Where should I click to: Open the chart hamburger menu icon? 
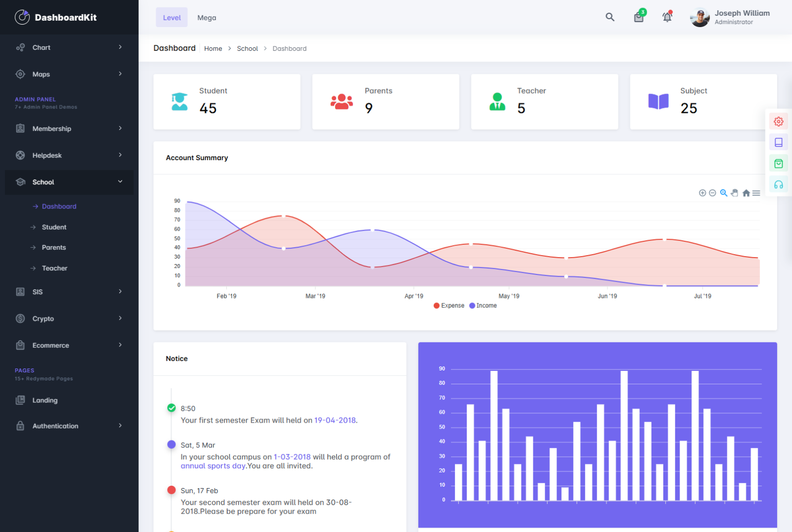click(756, 193)
